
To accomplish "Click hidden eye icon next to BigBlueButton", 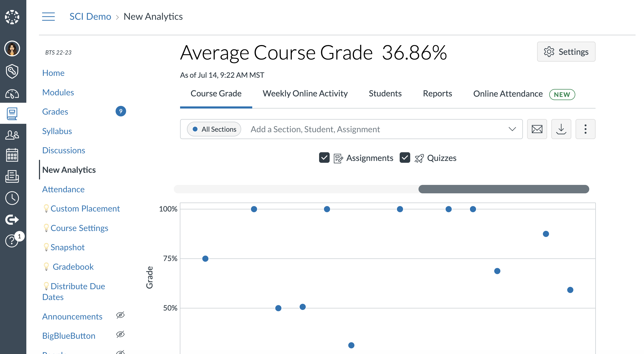I will pyautogui.click(x=120, y=334).
